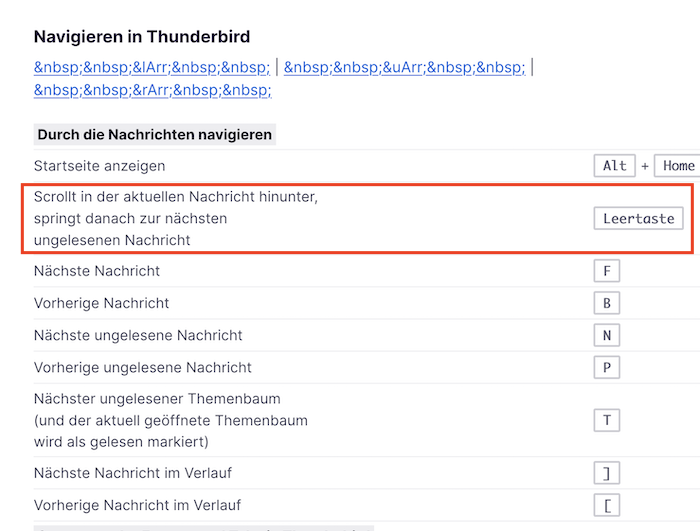The height and width of the screenshot is (531, 700).
Task: Click the F key cap
Action: pyautogui.click(x=606, y=271)
